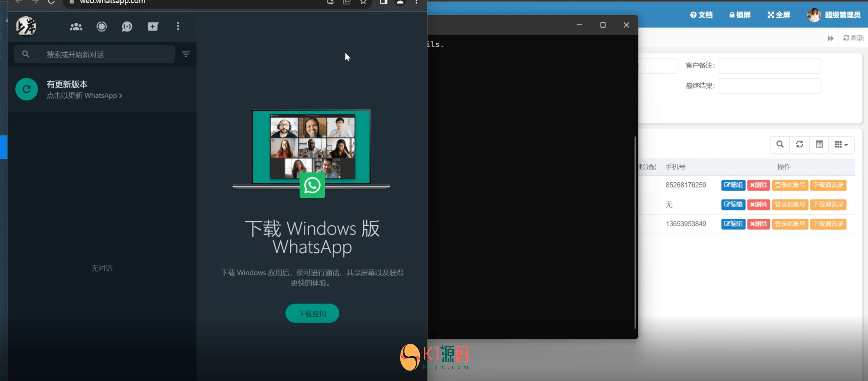The image size is (868, 381).
Task: Click 全屏 fullscreen menu item
Action: (779, 15)
